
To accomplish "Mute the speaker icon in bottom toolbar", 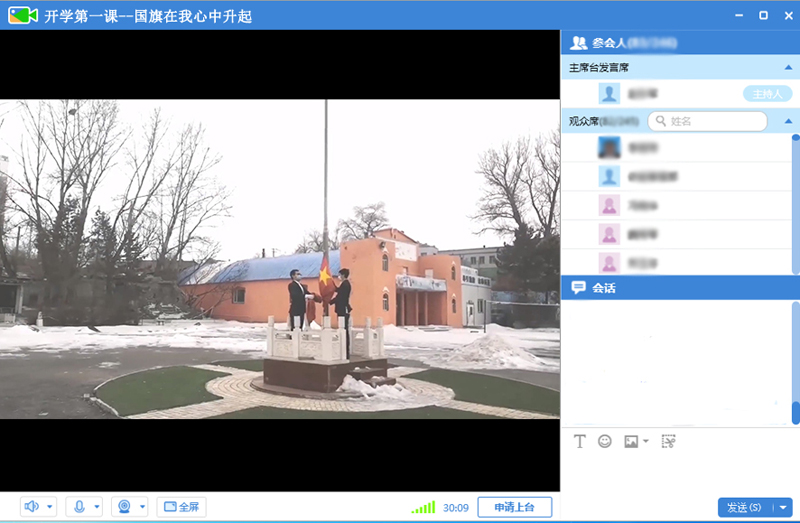I will click(32, 507).
